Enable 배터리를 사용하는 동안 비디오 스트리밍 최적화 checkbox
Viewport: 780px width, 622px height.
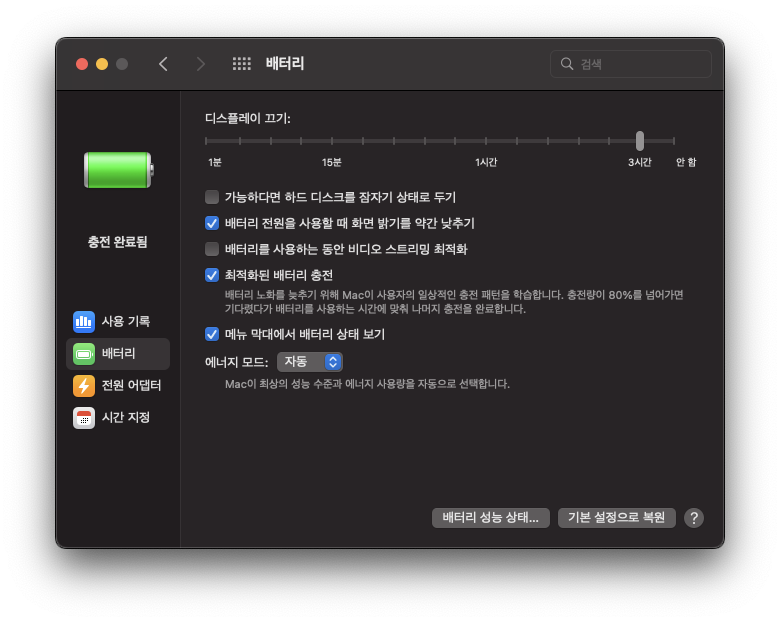[212, 249]
